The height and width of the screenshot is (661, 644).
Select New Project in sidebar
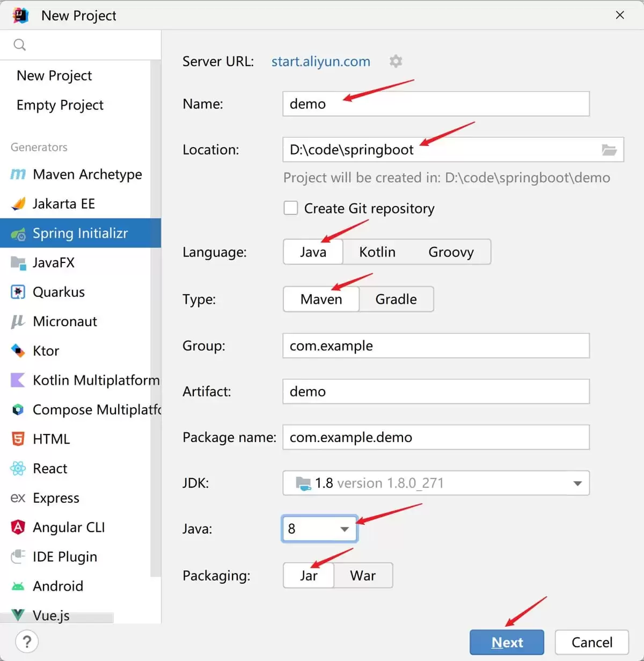[54, 76]
